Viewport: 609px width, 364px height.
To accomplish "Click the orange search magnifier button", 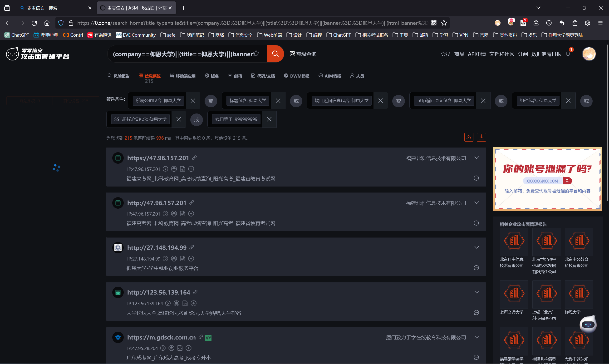I will (x=275, y=54).
